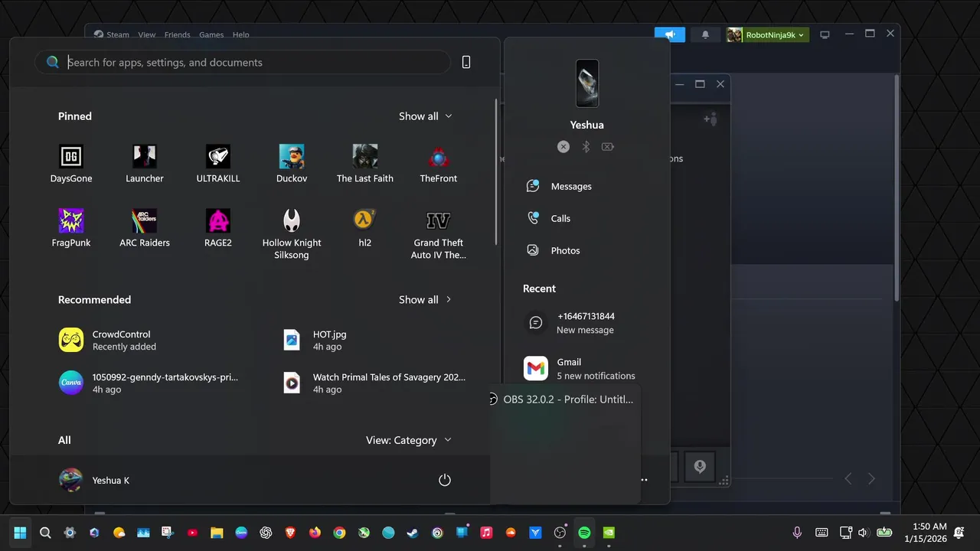This screenshot has height=551, width=980.
Task: Click the phone battery status icon
Action: pyautogui.click(x=608, y=146)
